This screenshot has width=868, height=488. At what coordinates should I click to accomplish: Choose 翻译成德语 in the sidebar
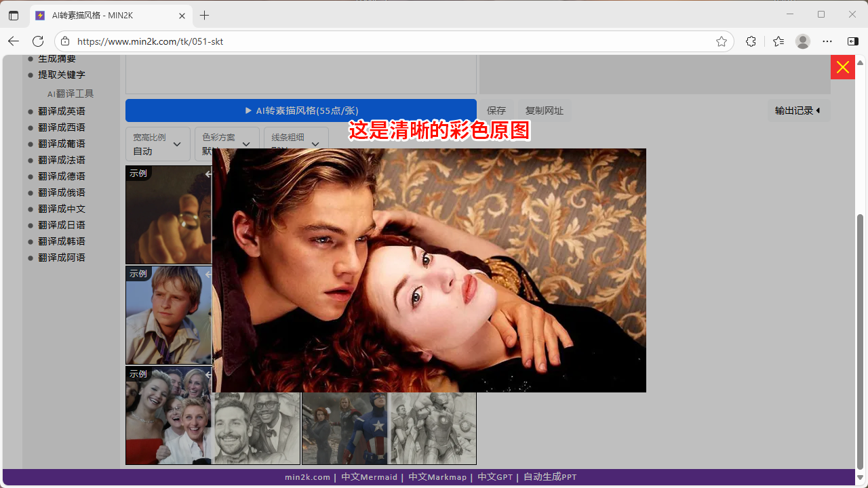(x=62, y=176)
